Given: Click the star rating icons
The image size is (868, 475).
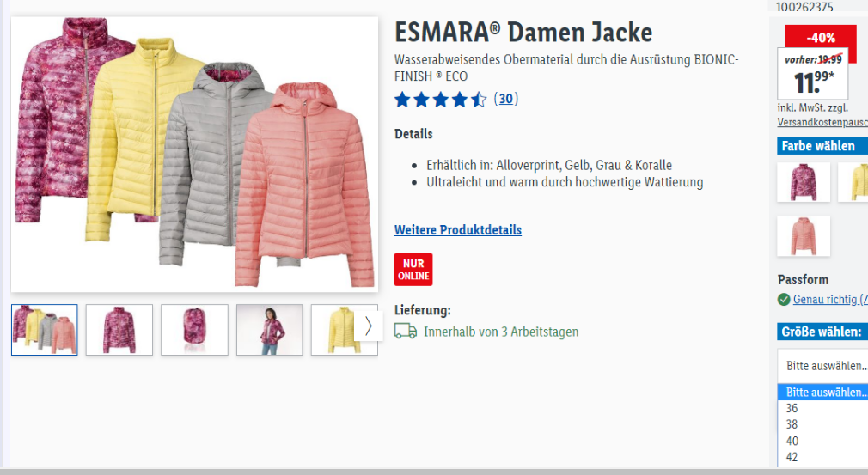Looking at the screenshot, I should point(440,100).
